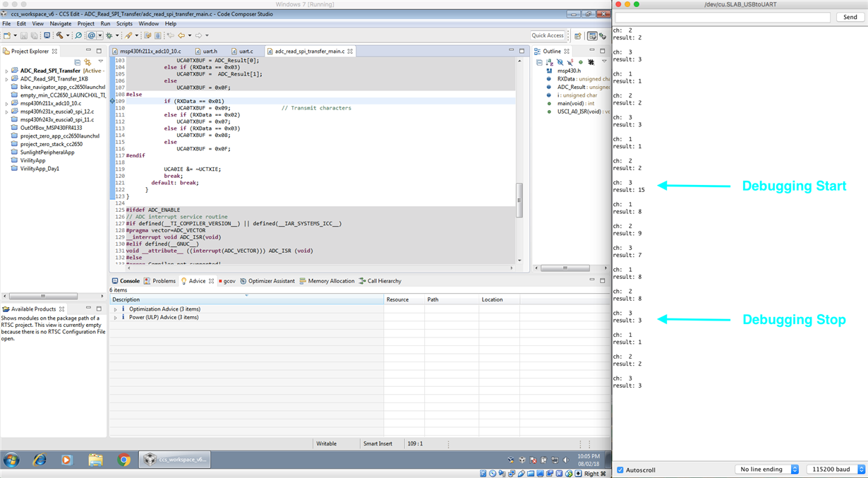Image resolution: width=868 pixels, height=478 pixels.
Task: Open the Memory Allocation tab
Action: [327, 281]
